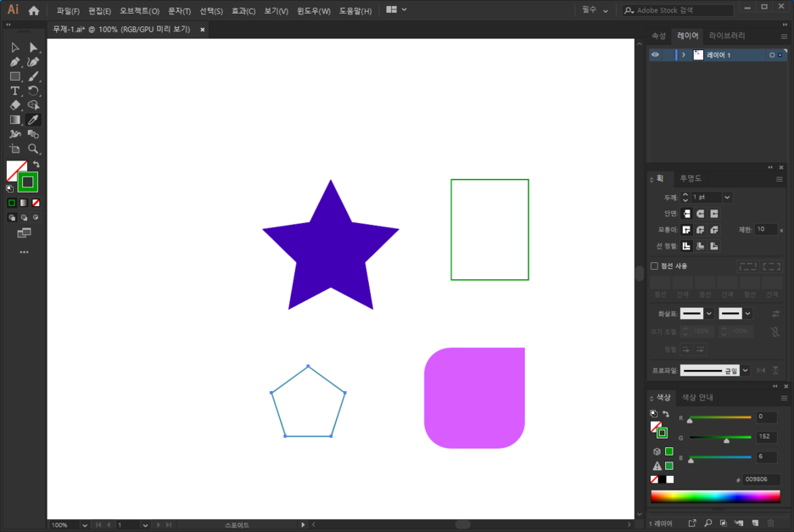Select the Eraser tool

14,105
